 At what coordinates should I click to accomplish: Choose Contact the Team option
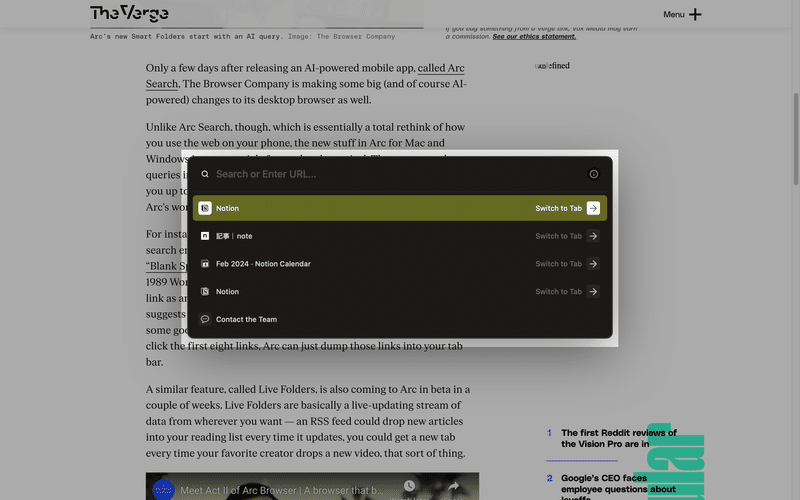(399, 319)
